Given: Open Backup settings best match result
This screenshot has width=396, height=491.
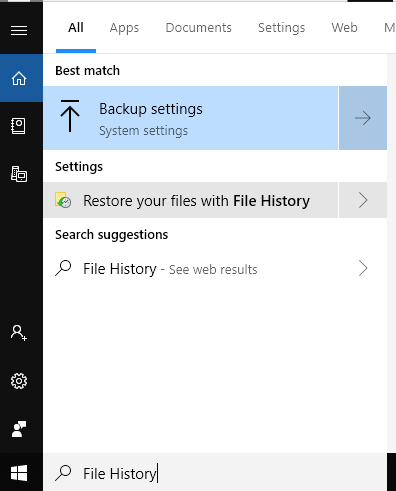Looking at the screenshot, I should click(x=191, y=118).
